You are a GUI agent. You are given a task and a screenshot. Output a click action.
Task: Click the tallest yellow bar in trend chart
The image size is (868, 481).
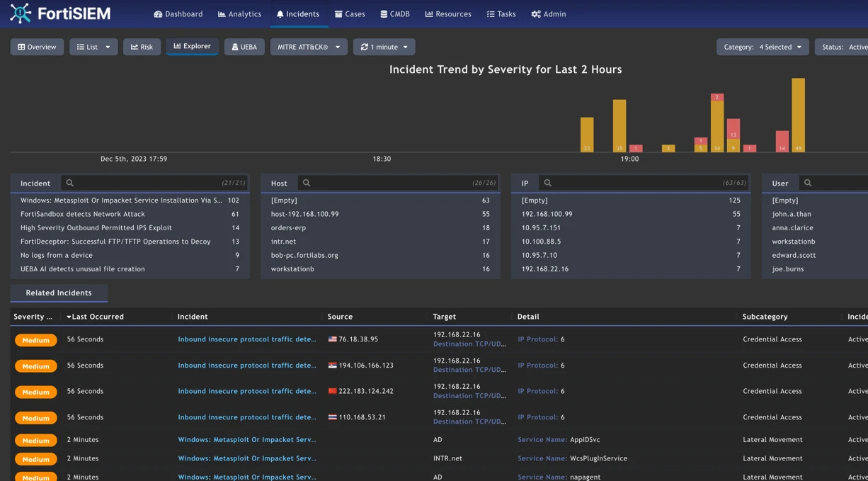(x=798, y=113)
